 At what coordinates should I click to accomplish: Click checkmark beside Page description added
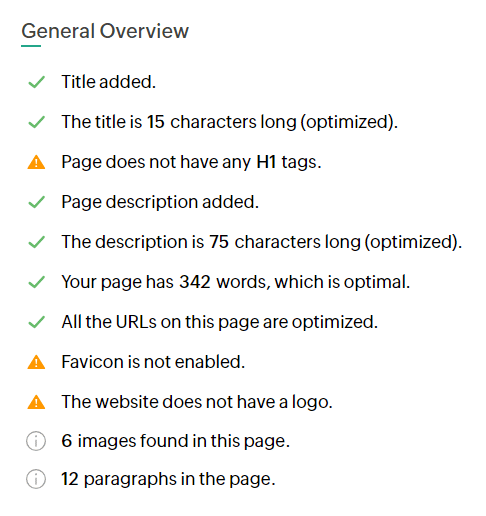pyautogui.click(x=36, y=202)
